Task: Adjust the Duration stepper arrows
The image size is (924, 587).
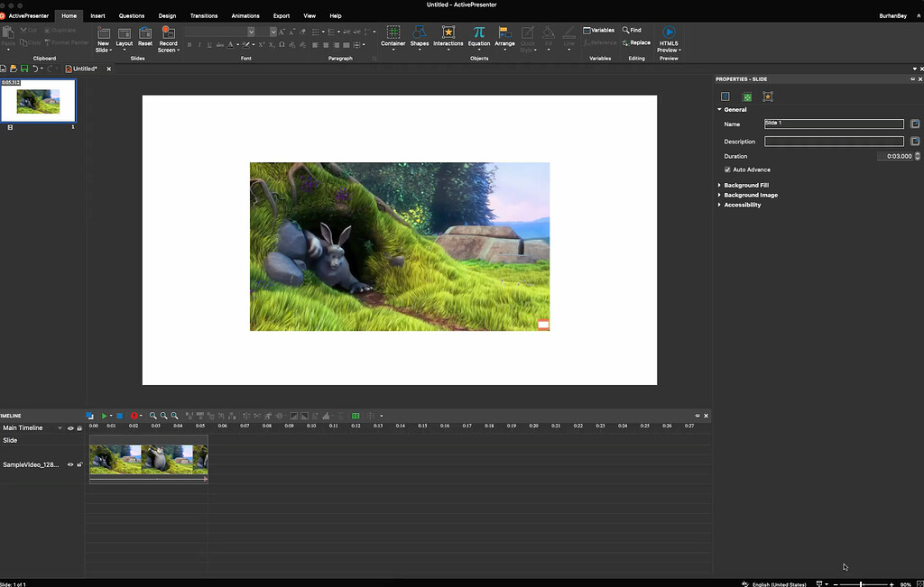Action: tap(917, 156)
